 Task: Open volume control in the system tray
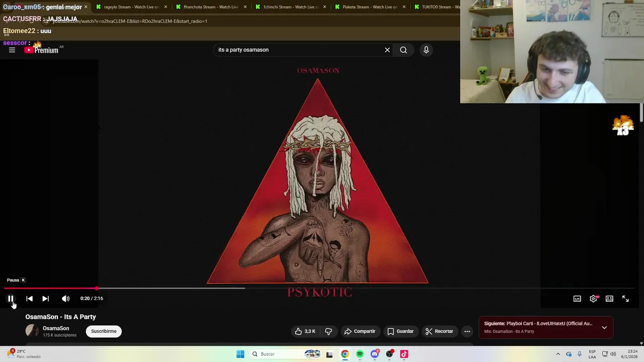click(613, 354)
